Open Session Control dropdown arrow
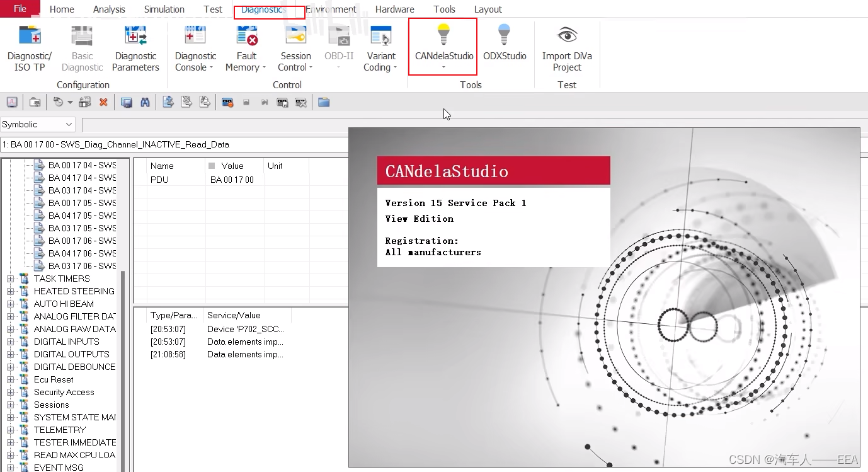The width and height of the screenshot is (868, 472). click(x=312, y=68)
